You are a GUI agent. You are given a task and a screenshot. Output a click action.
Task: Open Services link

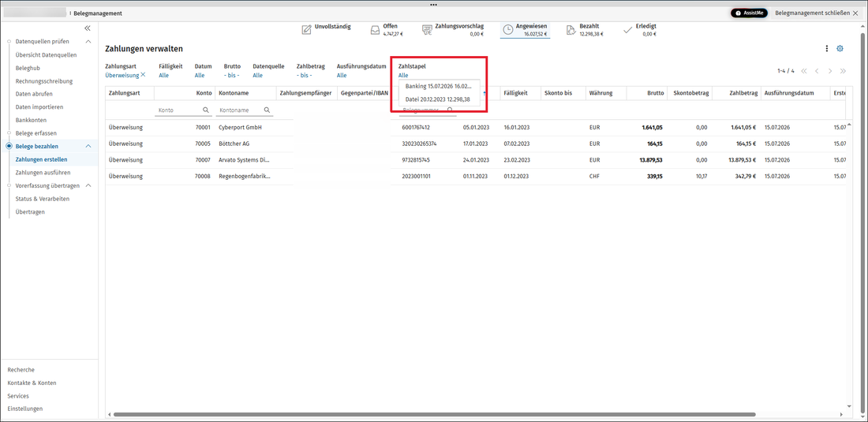point(17,396)
